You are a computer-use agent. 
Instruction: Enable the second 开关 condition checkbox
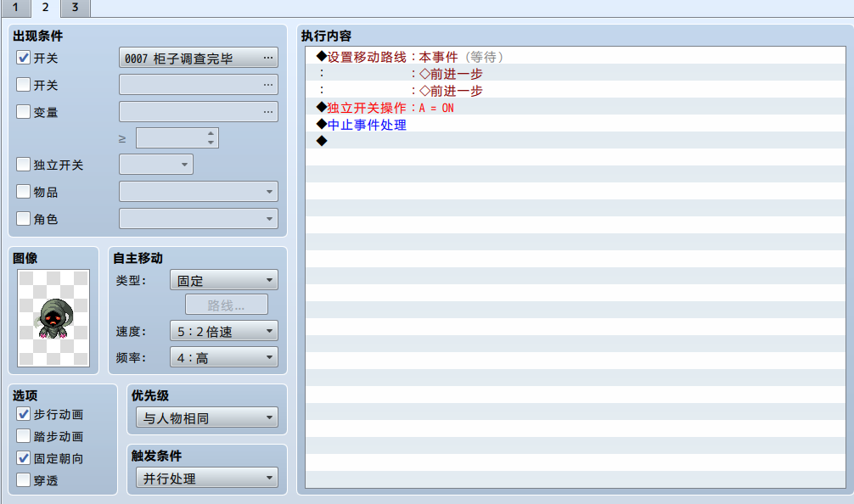click(24, 85)
